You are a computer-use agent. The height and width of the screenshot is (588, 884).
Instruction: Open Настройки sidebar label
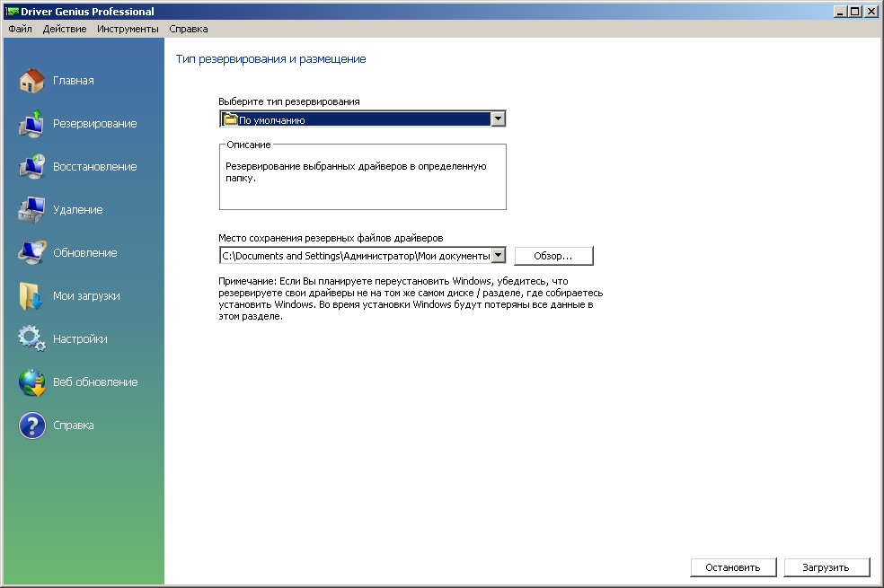click(80, 339)
